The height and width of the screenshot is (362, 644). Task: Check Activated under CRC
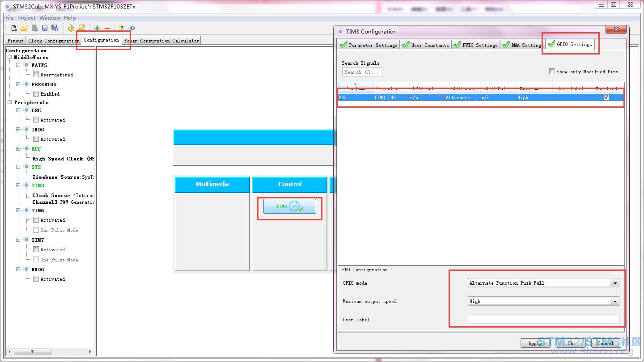[36, 120]
